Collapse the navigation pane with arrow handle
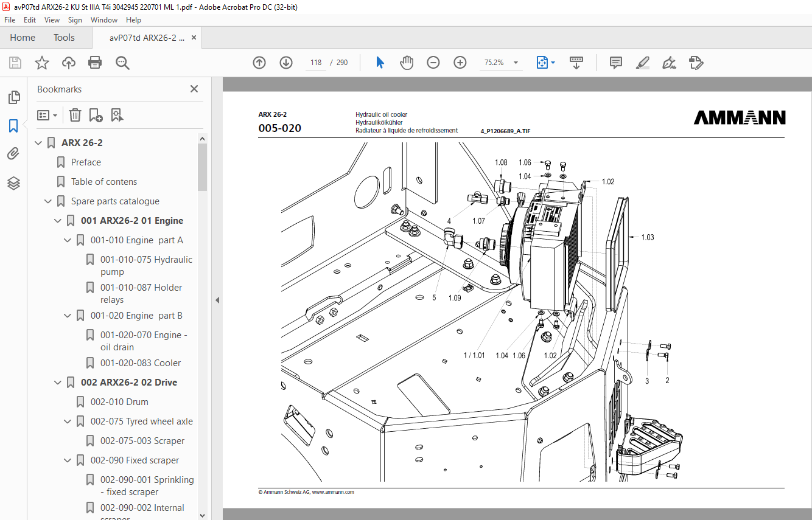 coord(218,300)
